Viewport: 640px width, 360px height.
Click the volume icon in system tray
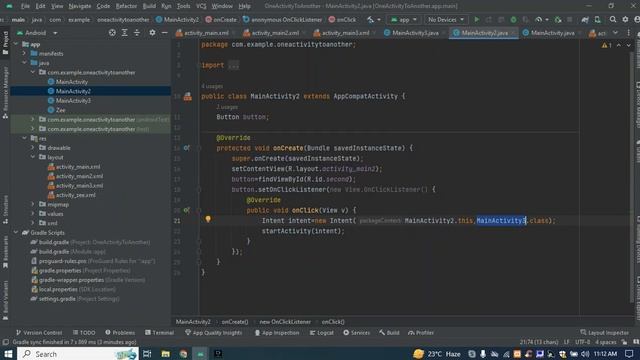(586, 354)
